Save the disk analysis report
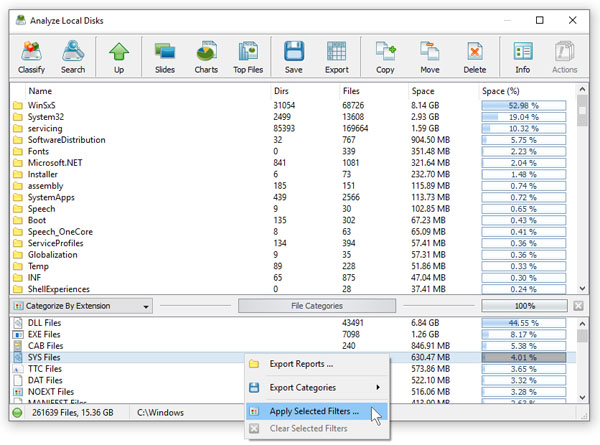600x445 pixels. (x=293, y=57)
